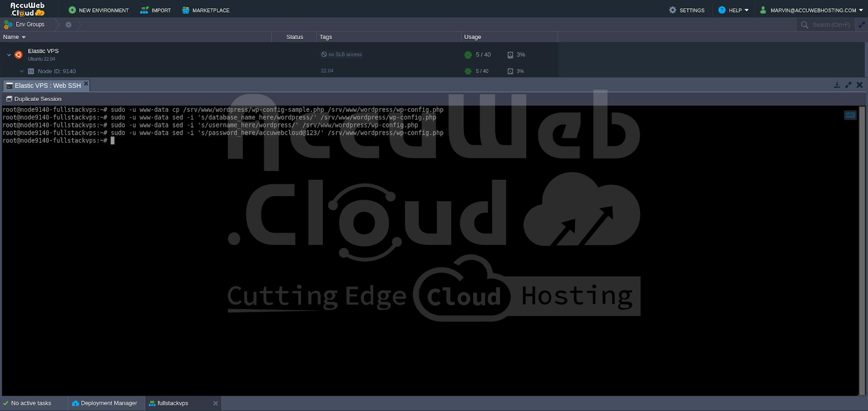The height and width of the screenshot is (411, 868).
Task: Close the Web SSH panel
Action: 860,85
